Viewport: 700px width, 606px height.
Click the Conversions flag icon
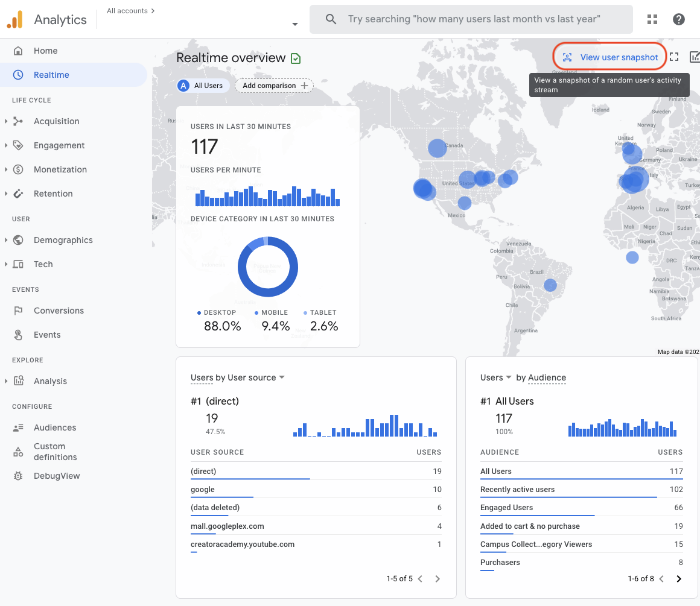19,311
